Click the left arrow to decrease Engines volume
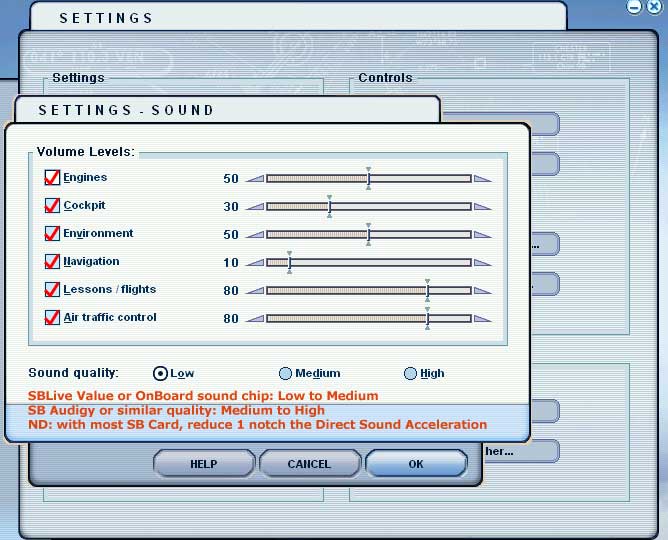The image size is (668, 540). point(256,178)
